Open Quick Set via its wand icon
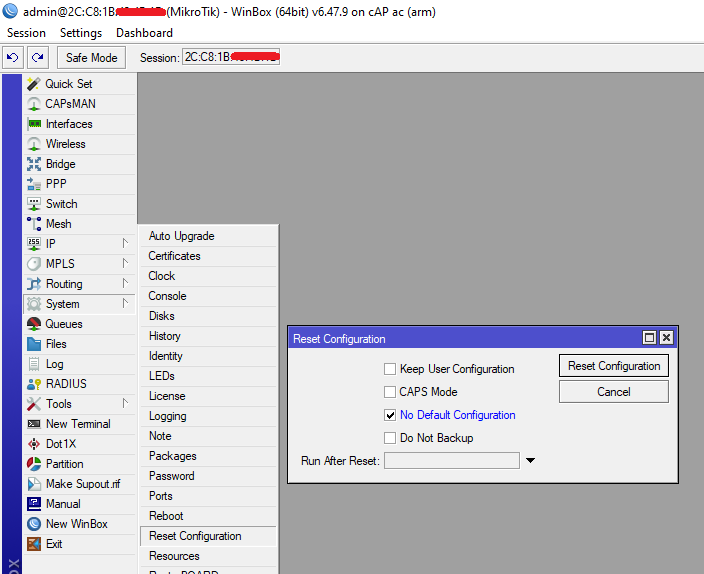This screenshot has height=574, width=704. pyautogui.click(x=34, y=84)
